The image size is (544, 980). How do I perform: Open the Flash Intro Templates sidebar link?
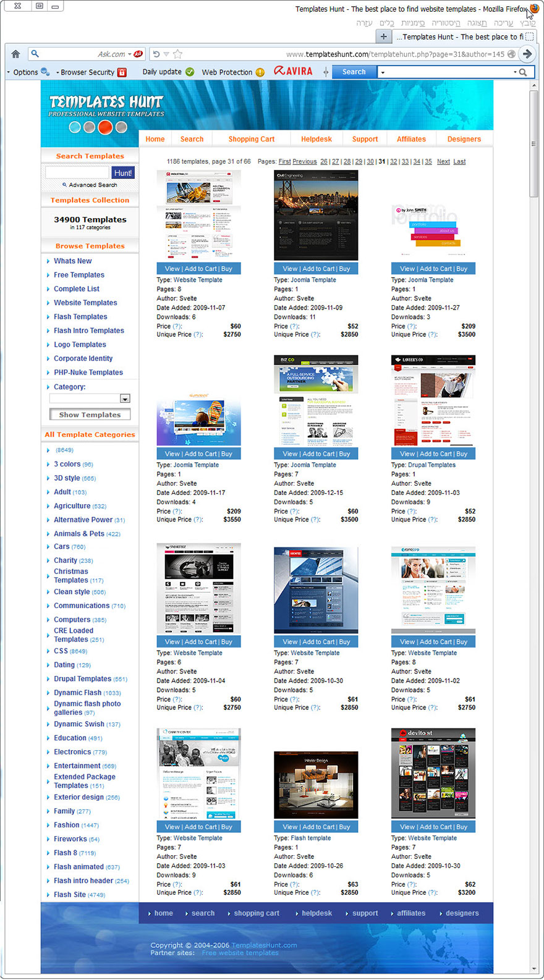[x=89, y=331]
